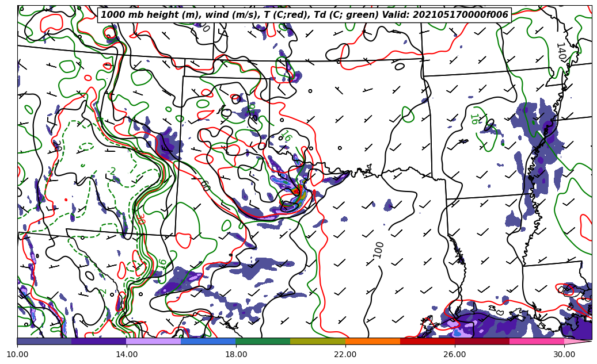The image size is (597, 364).
Task: Click the 26.00 colorbar tick label
Action: coord(455,354)
